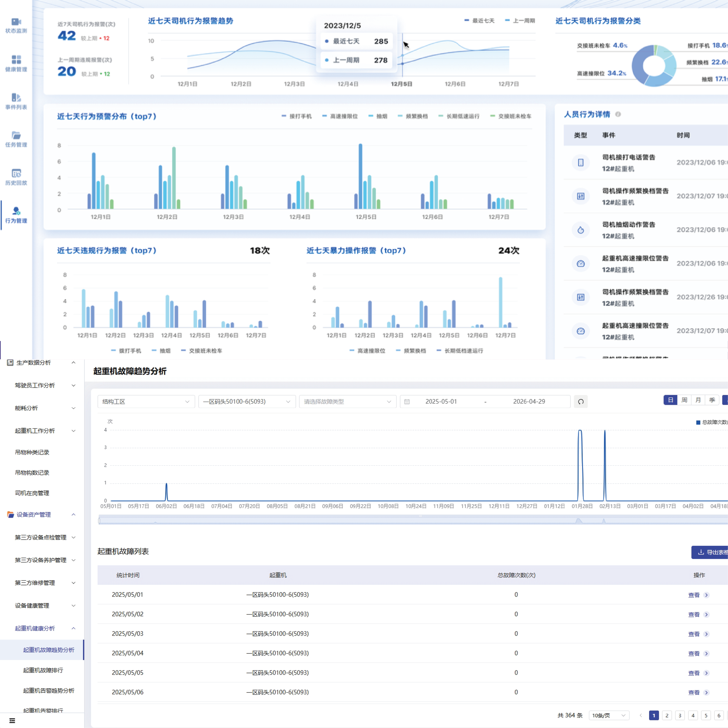Go to page 5 of fault list
The height and width of the screenshot is (728, 728).
click(x=706, y=715)
